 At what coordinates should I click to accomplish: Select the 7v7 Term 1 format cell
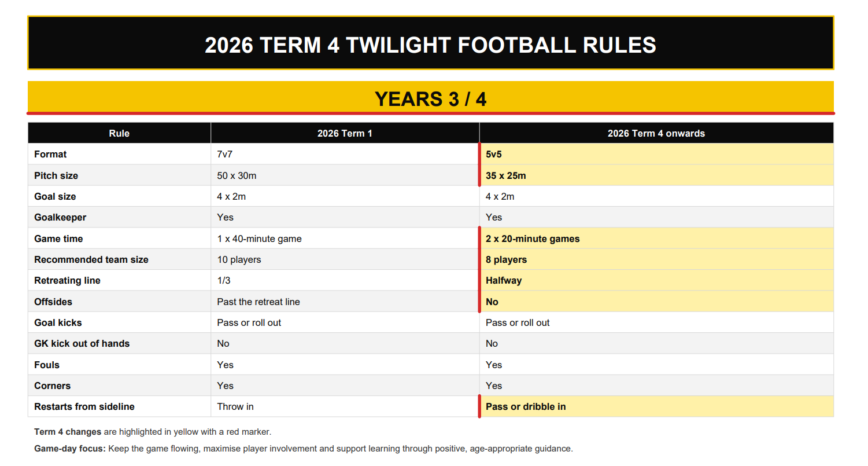click(x=345, y=154)
